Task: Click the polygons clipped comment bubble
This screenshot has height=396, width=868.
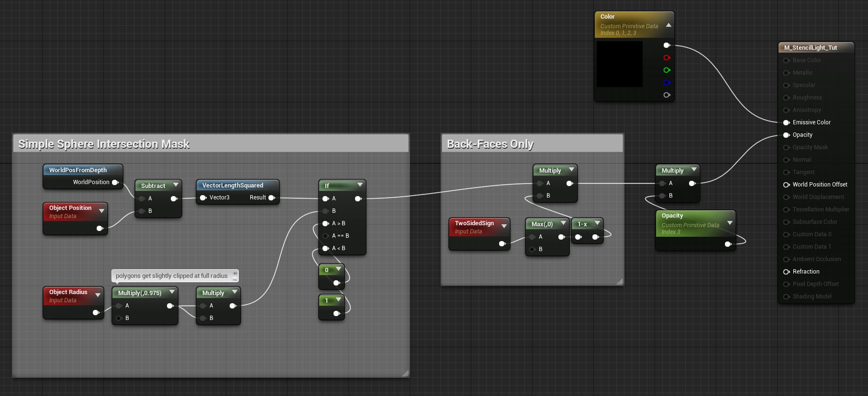Action: click(x=172, y=276)
